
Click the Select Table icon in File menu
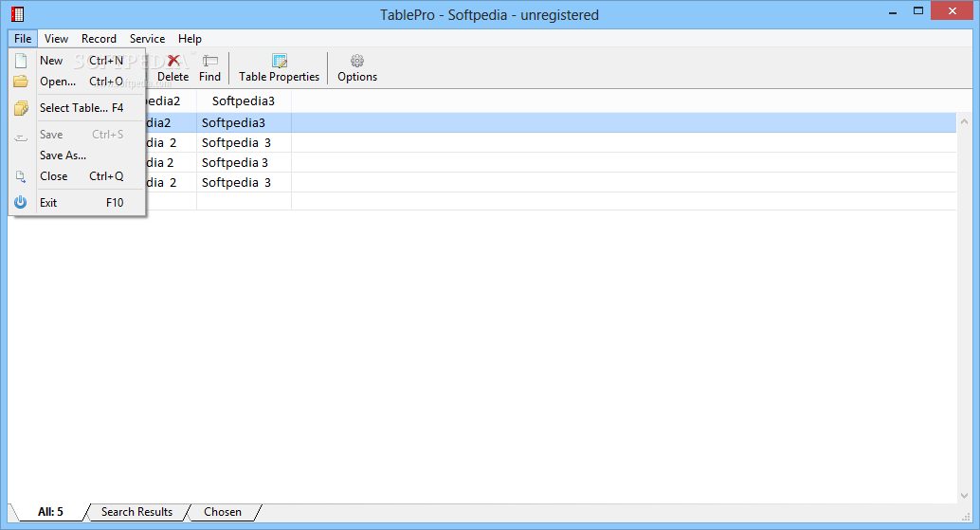[21, 108]
